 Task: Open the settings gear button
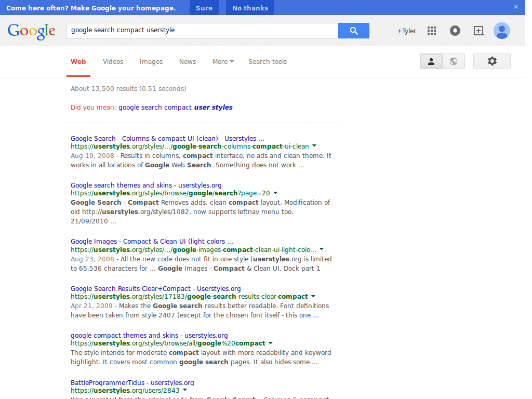(492, 61)
